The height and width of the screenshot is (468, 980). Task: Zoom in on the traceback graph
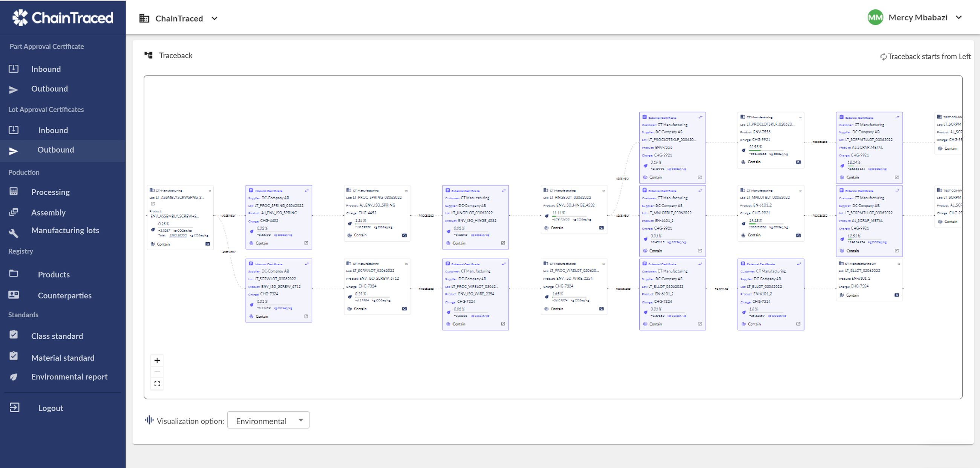click(157, 360)
